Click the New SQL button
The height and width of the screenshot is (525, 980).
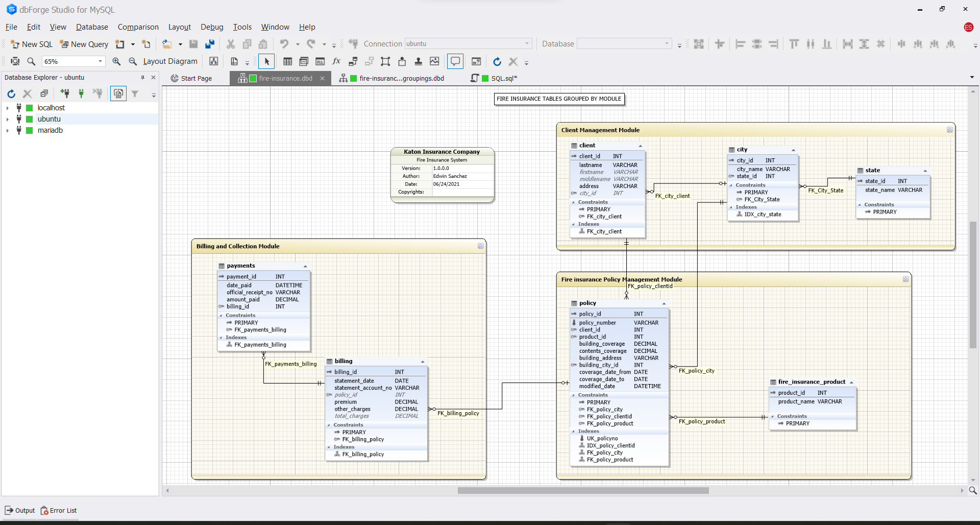coord(32,44)
